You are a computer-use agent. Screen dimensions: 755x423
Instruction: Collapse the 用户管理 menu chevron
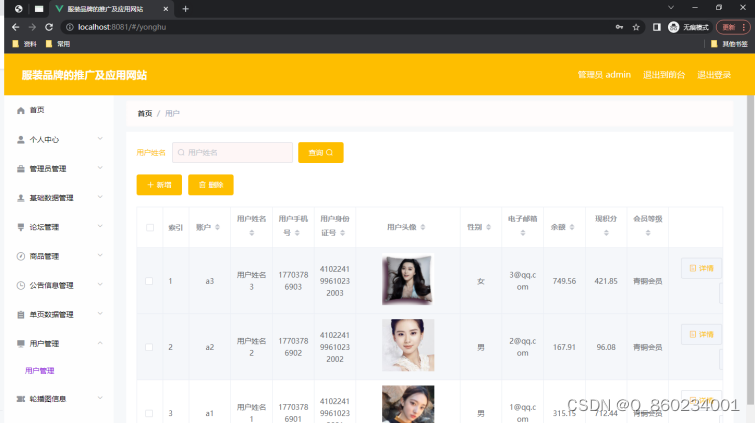[x=100, y=343]
